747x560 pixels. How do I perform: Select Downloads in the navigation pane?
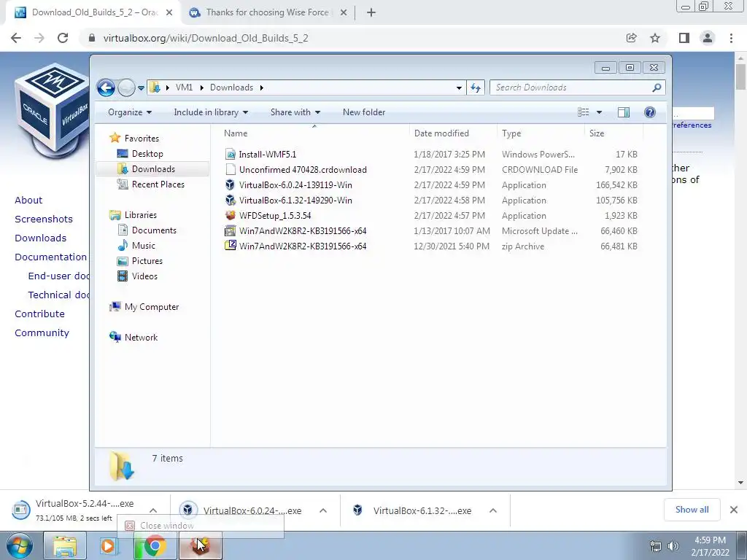point(152,169)
